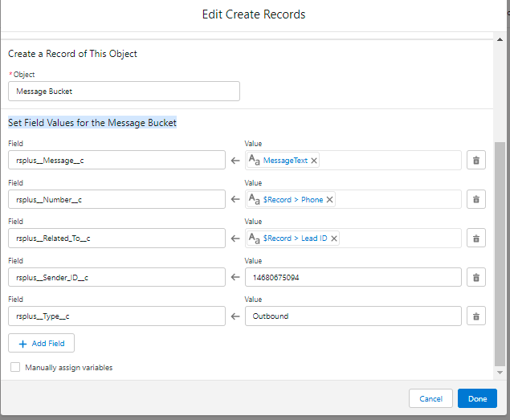
Task: Delete the rsplus__Number__c field row
Action: 475,199
